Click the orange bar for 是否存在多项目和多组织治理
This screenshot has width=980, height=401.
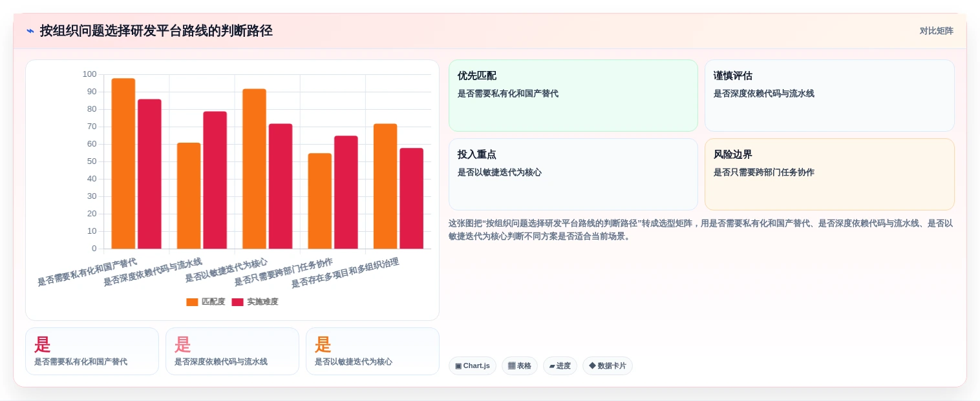pyautogui.click(x=385, y=186)
